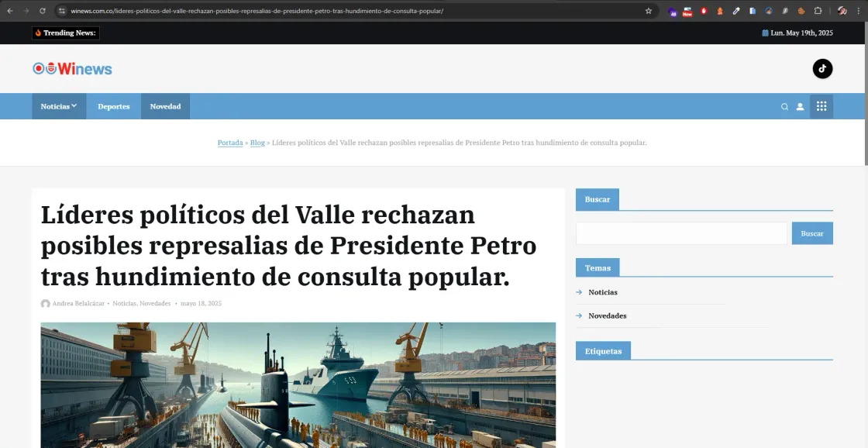Reload the page with the refresh icon
The width and height of the screenshot is (868, 448).
click(x=43, y=11)
